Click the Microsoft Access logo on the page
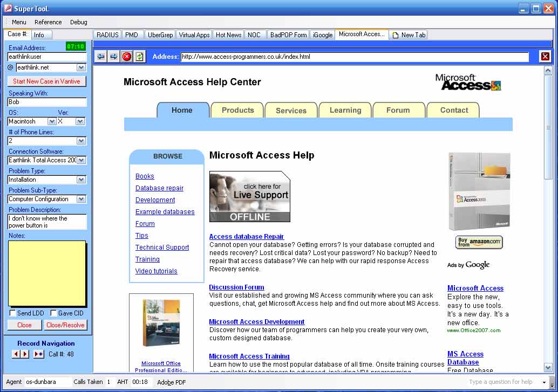The height and width of the screenshot is (392, 558). pyautogui.click(x=468, y=82)
